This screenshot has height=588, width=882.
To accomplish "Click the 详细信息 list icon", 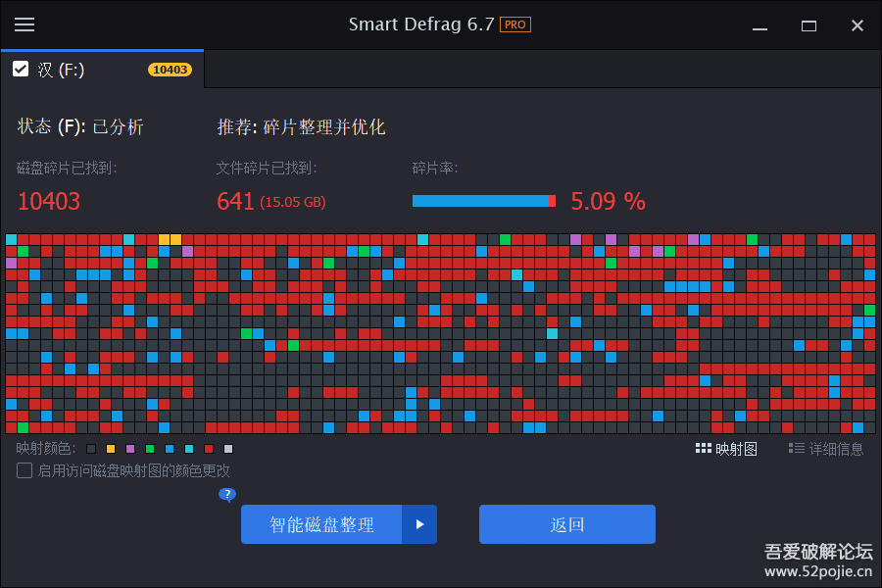I will (x=796, y=449).
